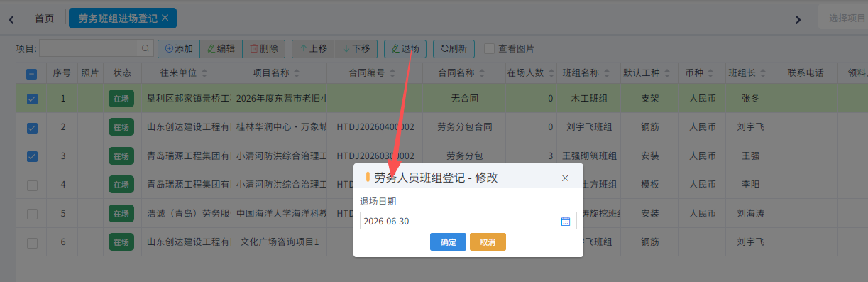The width and height of the screenshot is (868, 282).
Task: Click the 文化广场咨询项目1 cell
Action: [x=279, y=242]
